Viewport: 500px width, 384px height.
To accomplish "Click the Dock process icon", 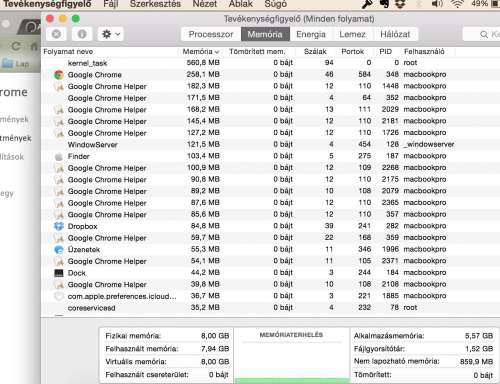I will [x=59, y=273].
